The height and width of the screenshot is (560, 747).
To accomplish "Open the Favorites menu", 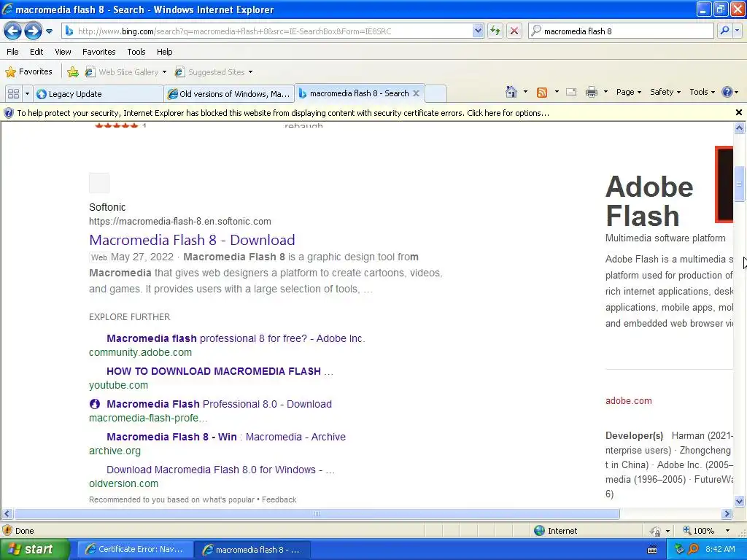I will pos(99,52).
